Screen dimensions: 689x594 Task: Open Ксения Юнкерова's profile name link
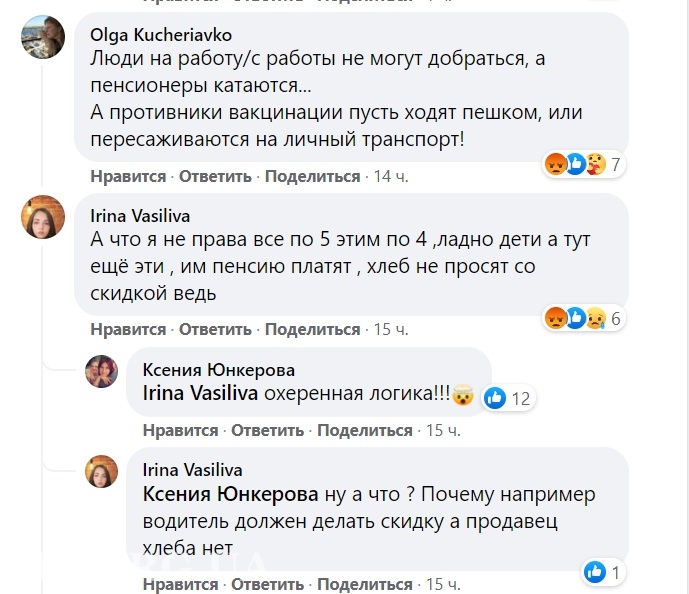pyautogui.click(x=219, y=370)
